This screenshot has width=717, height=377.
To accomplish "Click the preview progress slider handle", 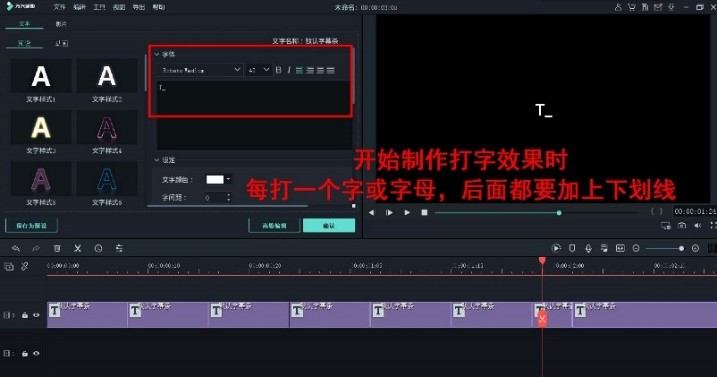I will tap(559, 213).
